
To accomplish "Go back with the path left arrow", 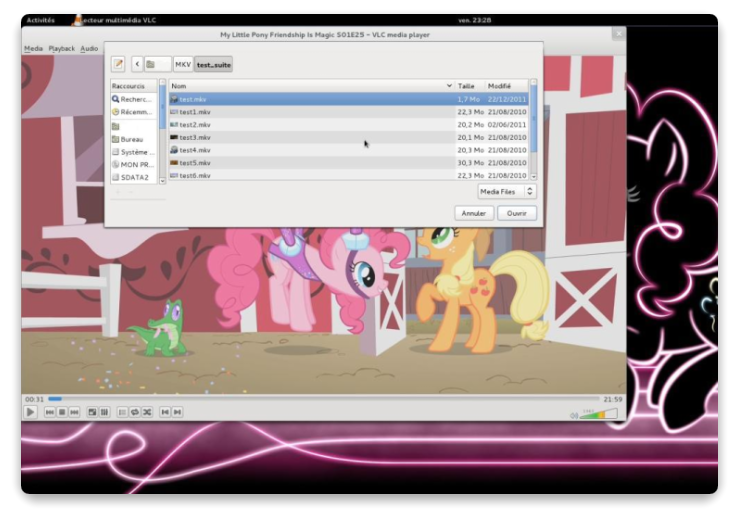I will point(137,64).
